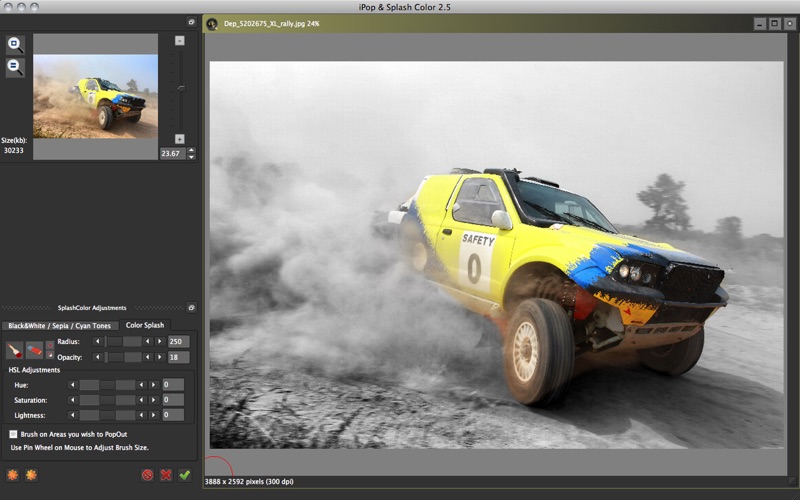
Task: Click the green checkmark apply icon
Action: (x=185, y=474)
